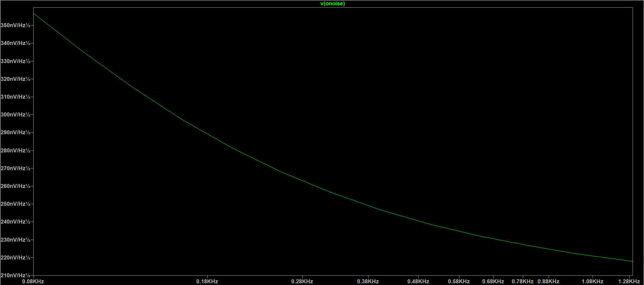Click the 0.68KHz frequency axis label
Image resolution: width=644 pixels, height=285 pixels.
click(x=493, y=282)
